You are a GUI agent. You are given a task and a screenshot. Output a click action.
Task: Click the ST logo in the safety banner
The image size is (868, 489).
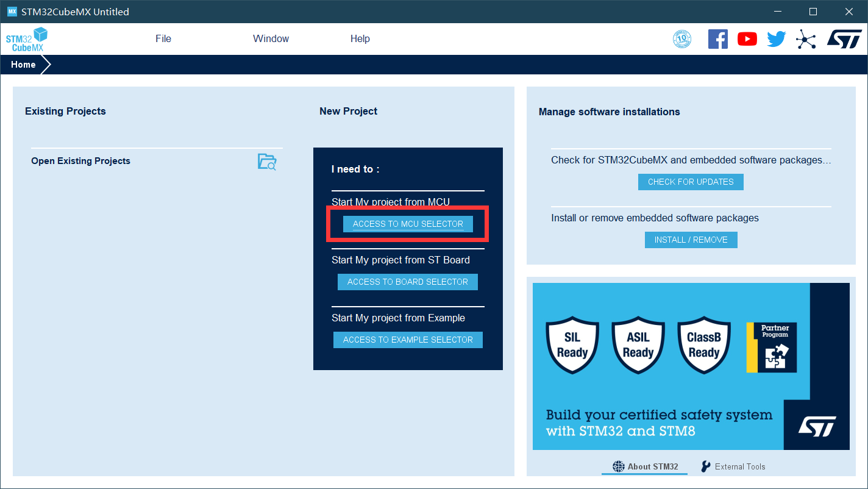pos(816,426)
